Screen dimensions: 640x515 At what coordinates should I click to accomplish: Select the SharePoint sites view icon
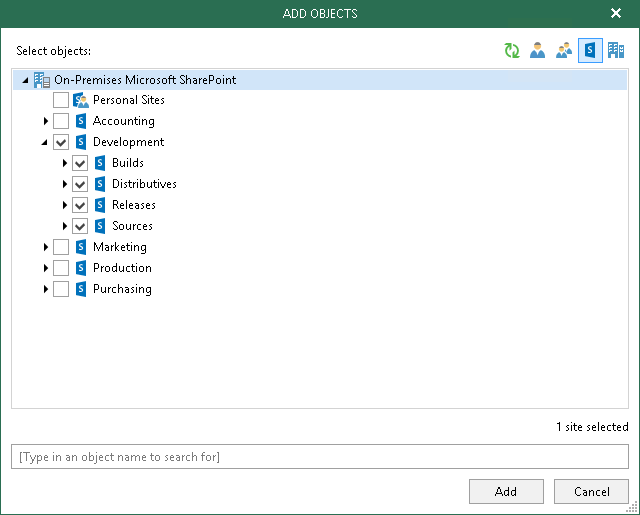coord(590,51)
